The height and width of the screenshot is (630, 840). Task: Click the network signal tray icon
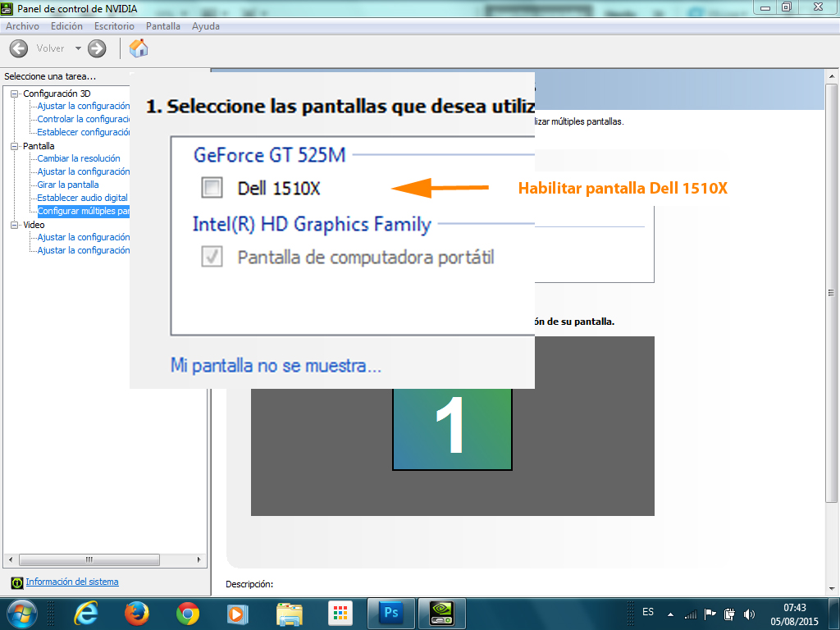[691, 614]
